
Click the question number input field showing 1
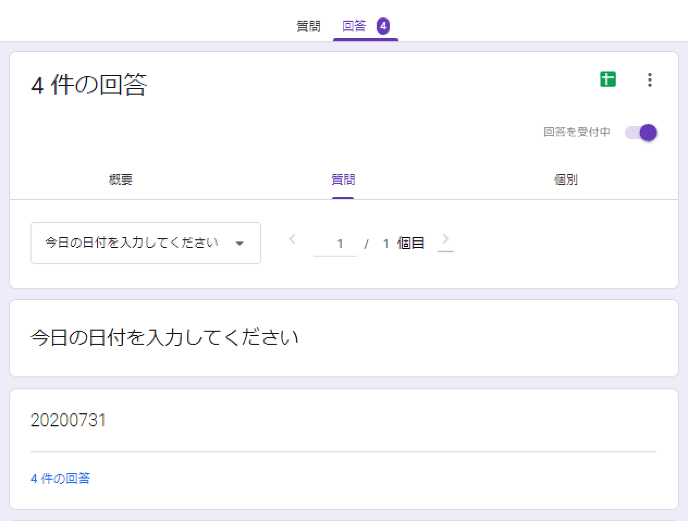[336, 243]
